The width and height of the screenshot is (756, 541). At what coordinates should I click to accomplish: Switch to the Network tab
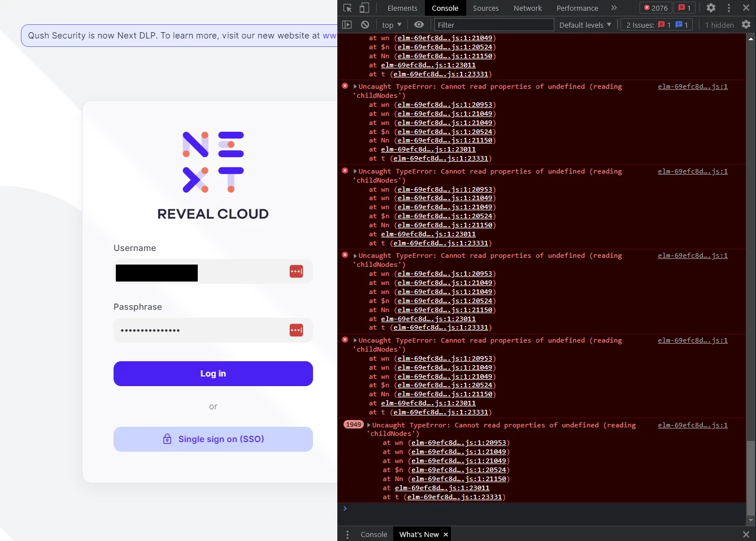point(528,8)
